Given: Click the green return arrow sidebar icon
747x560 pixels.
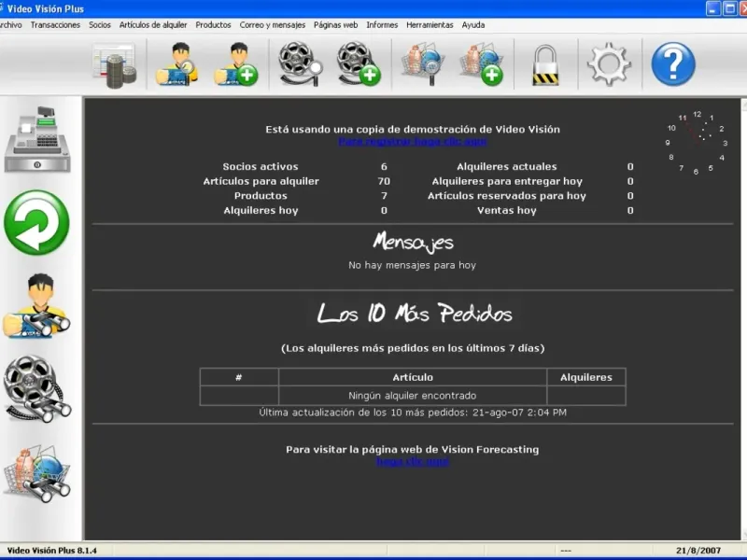Looking at the screenshot, I should tap(36, 222).
